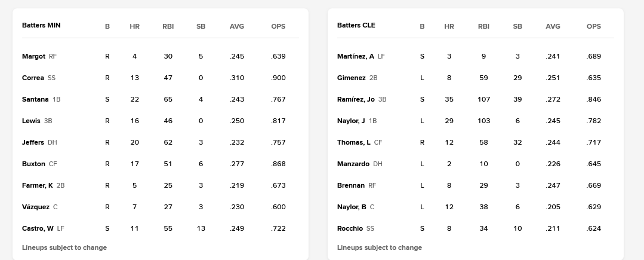Screen dimensions: 644x260
Task: Open Brennan's player profile
Action: [351, 185]
